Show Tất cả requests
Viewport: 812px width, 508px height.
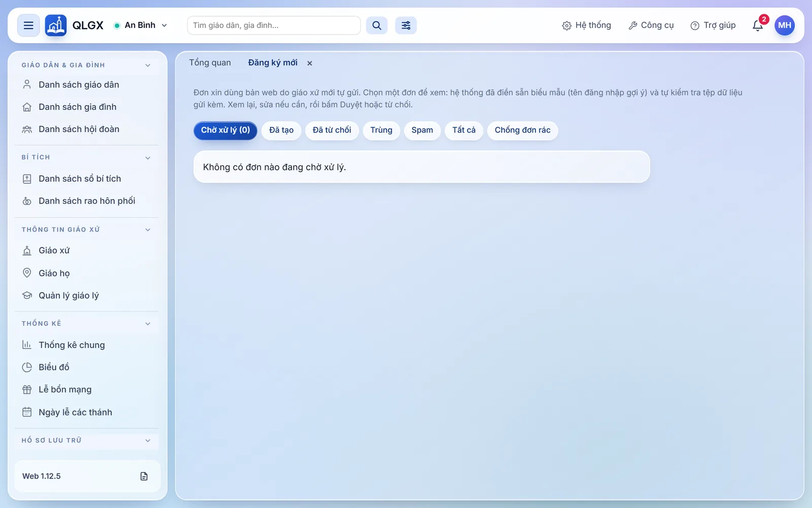tap(464, 130)
